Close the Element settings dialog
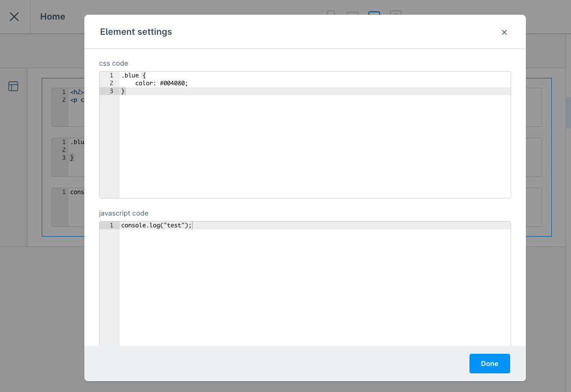The width and height of the screenshot is (571, 392). point(504,32)
